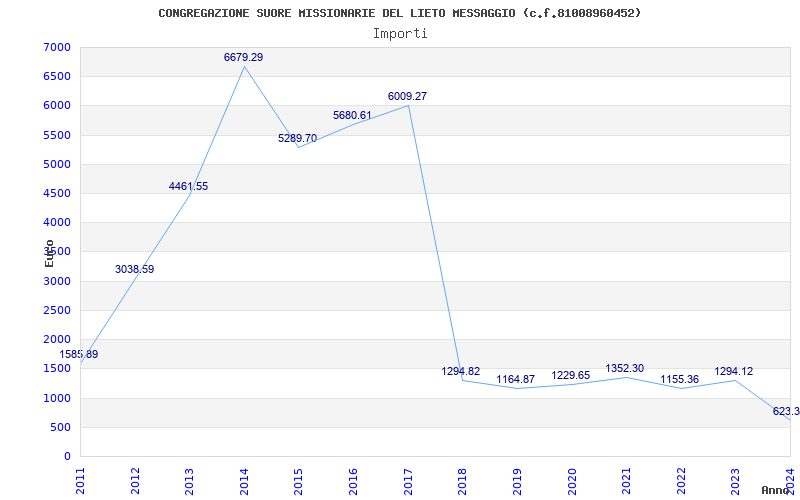Viewport: 800px width, 500px height.
Task: Click the 1229.65 data label
Action: click(570, 376)
